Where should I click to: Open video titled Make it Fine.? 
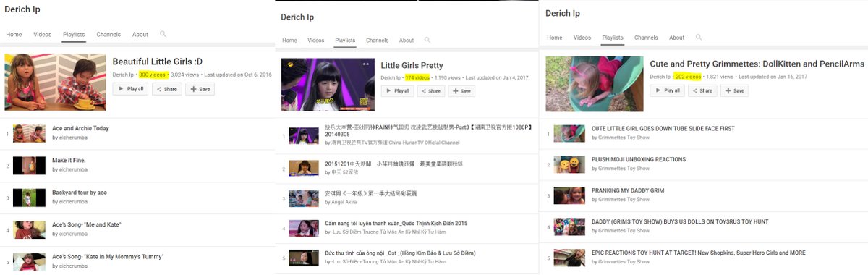tap(69, 160)
